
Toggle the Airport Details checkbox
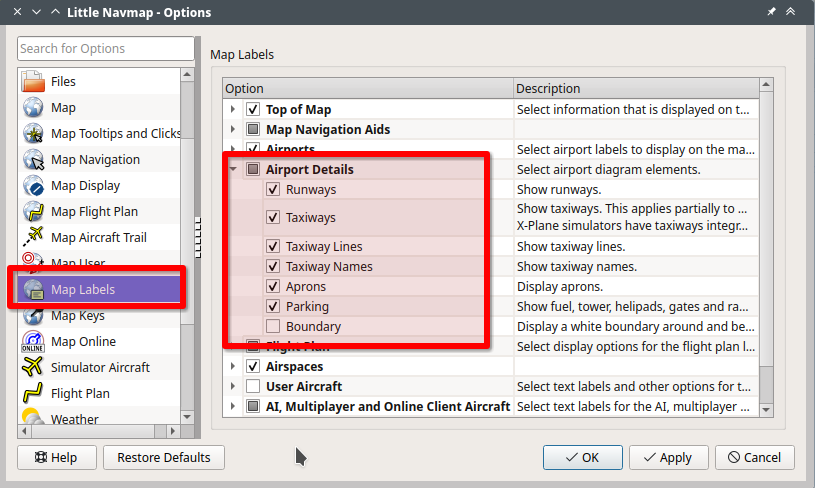coord(253,169)
